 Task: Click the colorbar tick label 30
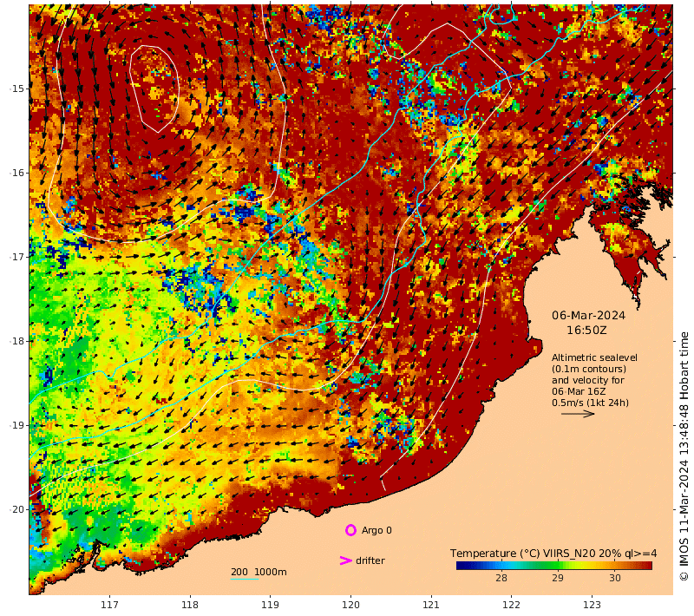click(614, 578)
